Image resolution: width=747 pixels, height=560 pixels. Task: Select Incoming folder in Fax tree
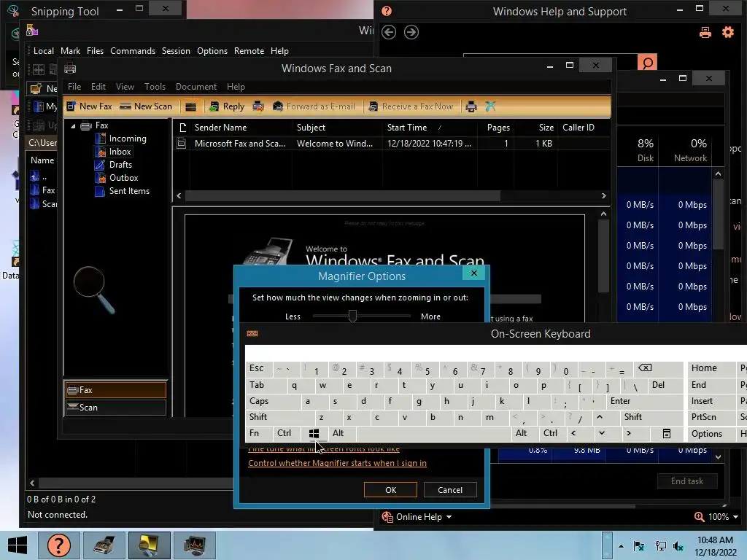(x=121, y=139)
